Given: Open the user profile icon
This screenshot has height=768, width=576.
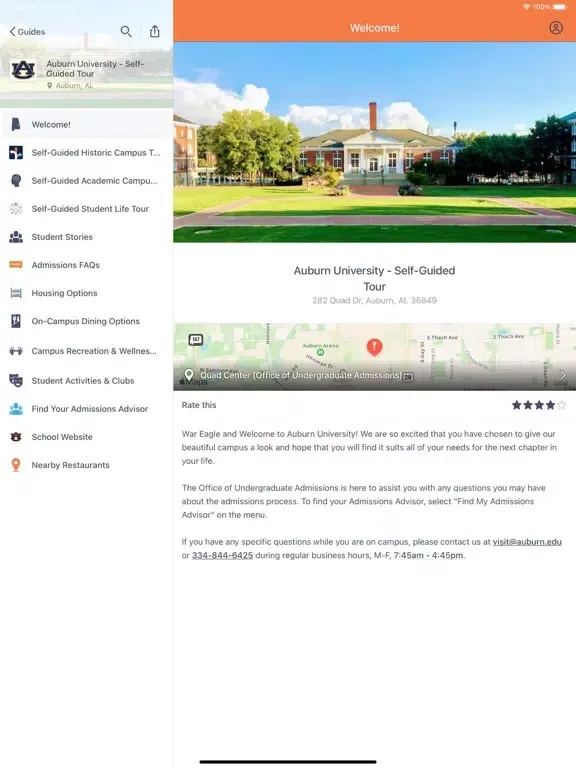Looking at the screenshot, I should [x=556, y=27].
